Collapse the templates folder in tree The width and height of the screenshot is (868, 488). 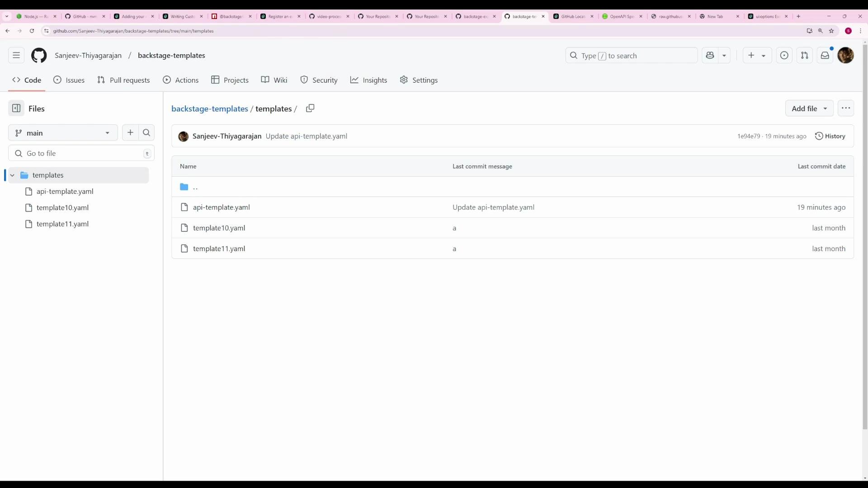click(x=12, y=175)
